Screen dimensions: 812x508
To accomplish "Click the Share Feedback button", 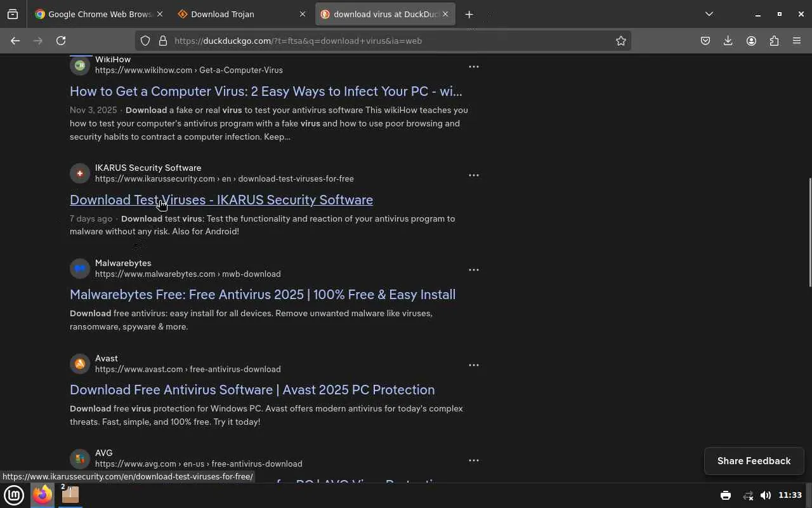I will pos(754,461).
